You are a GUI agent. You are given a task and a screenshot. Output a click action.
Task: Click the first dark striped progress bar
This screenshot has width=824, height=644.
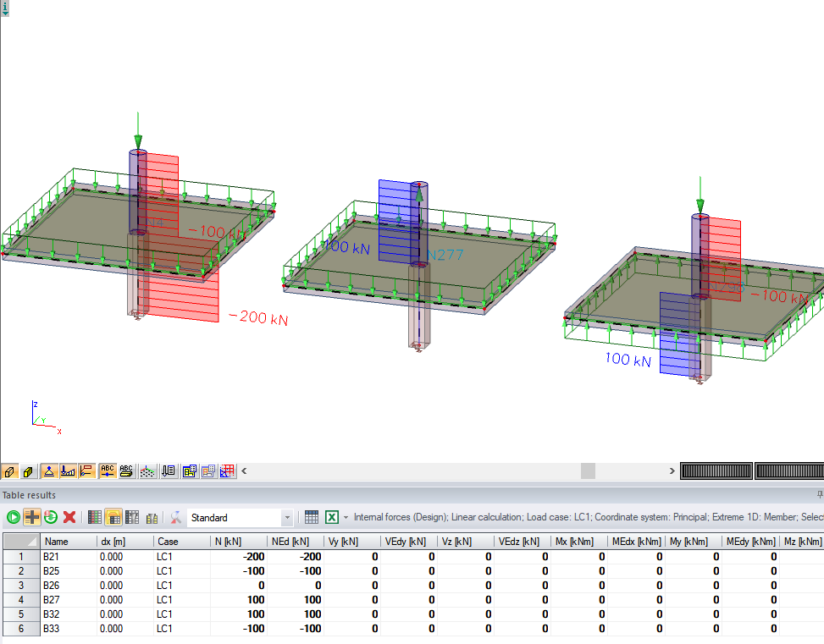(716, 471)
